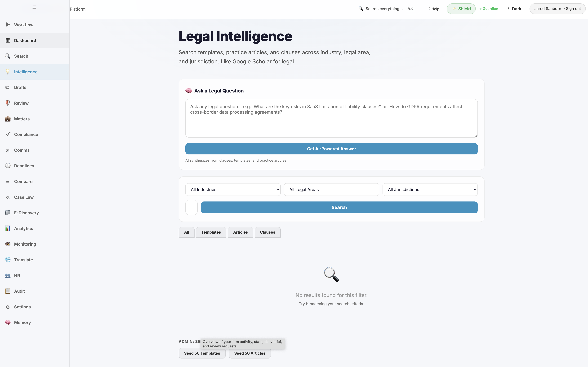Open the Help link
Screen dimensions: 588x367
(x=434, y=9)
